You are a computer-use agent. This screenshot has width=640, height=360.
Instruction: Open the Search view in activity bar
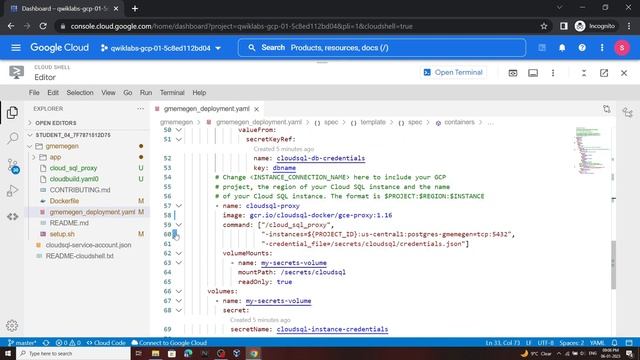pos(13,138)
